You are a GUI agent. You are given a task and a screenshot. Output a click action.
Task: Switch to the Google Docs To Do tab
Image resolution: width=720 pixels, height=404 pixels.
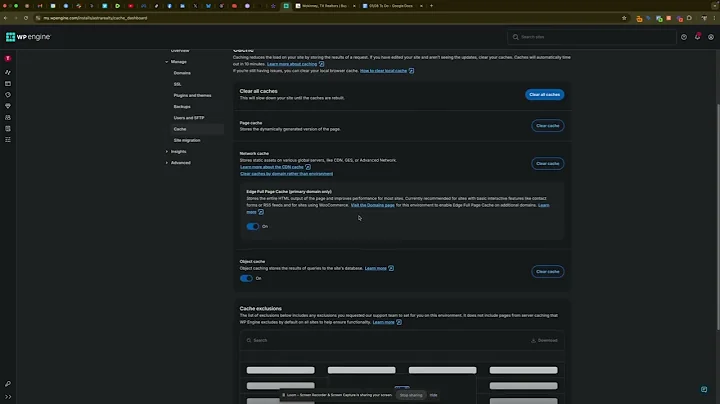click(x=392, y=6)
